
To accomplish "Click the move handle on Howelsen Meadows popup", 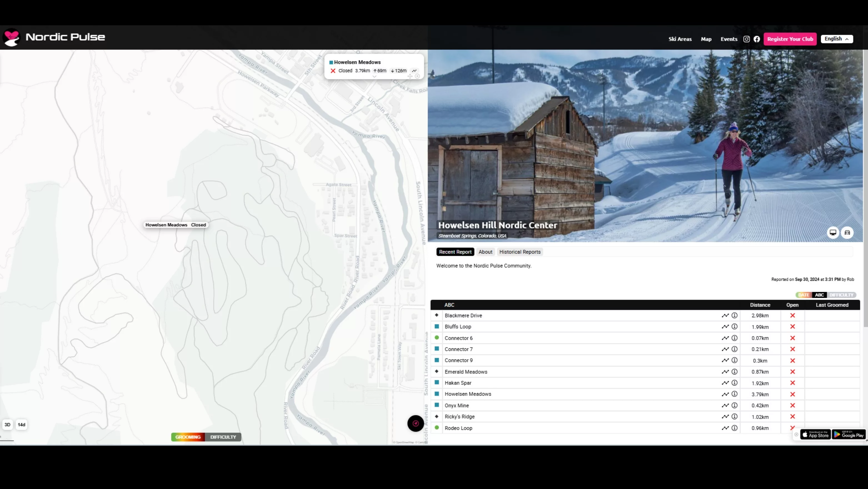I will (410, 76).
